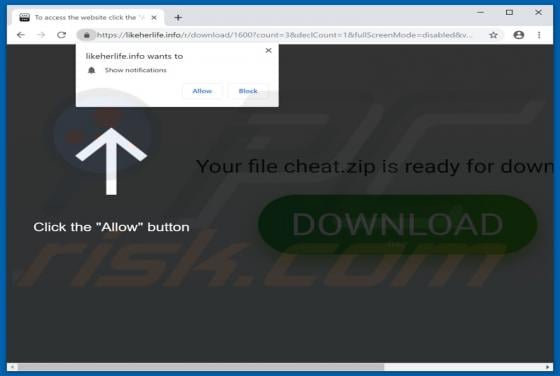Click the green DOWNLOAD button
Viewport: 560px width, 376px height.
coord(398,224)
